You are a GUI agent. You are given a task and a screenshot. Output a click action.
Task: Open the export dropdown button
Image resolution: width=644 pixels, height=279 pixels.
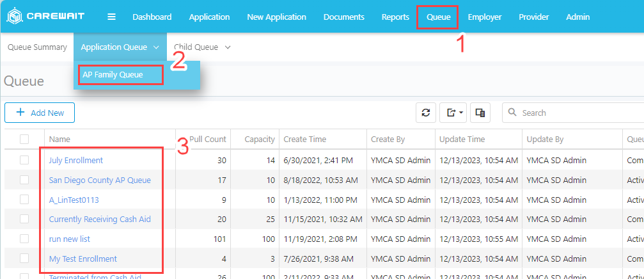pos(455,113)
